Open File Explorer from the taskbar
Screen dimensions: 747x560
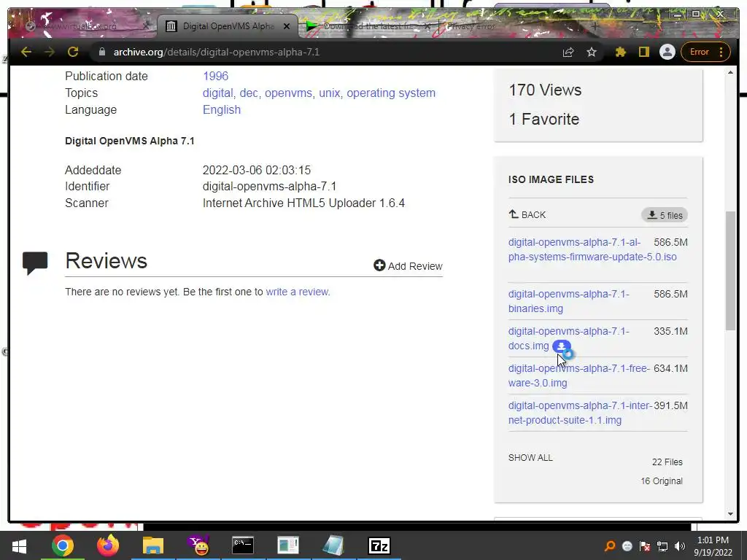tap(153, 545)
